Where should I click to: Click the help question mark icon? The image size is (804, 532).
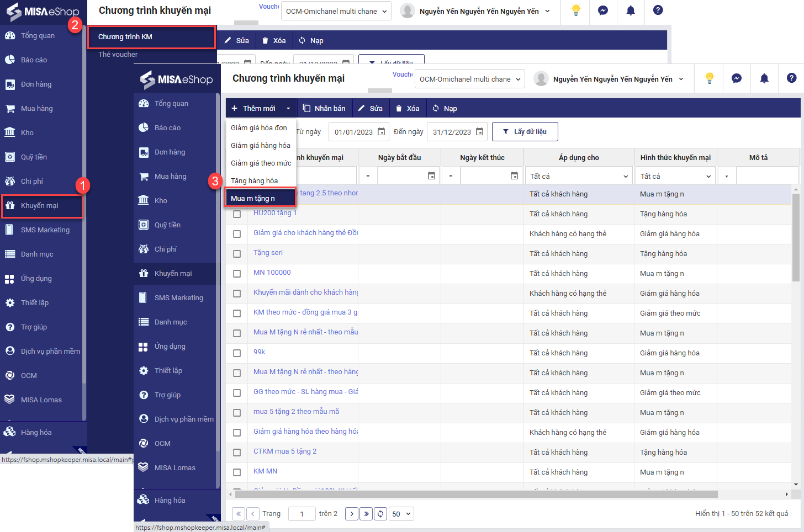791,78
